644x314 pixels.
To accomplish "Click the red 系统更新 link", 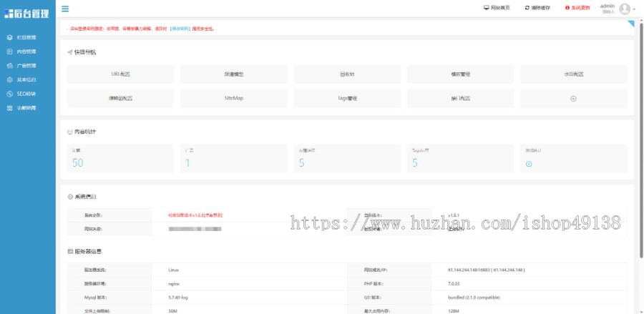I will tap(578, 8).
